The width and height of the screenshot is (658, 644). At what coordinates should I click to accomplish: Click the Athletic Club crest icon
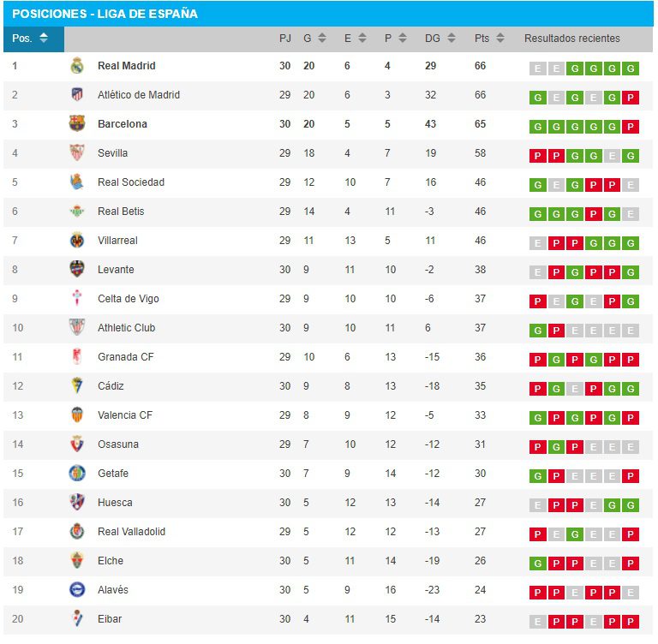click(x=77, y=328)
